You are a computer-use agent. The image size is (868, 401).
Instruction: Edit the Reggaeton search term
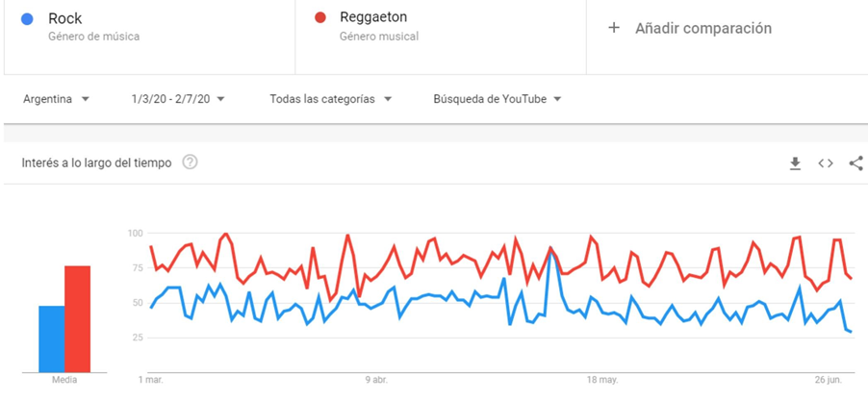click(373, 17)
